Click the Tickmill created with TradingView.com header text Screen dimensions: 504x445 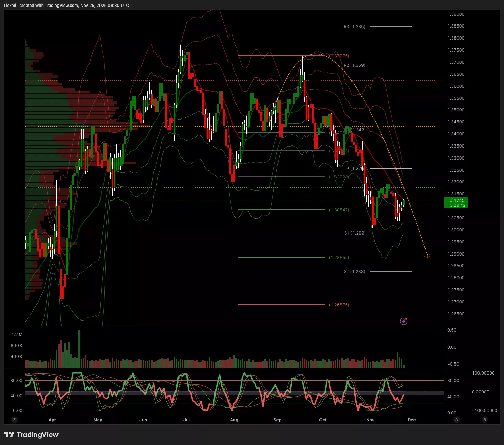66,6
